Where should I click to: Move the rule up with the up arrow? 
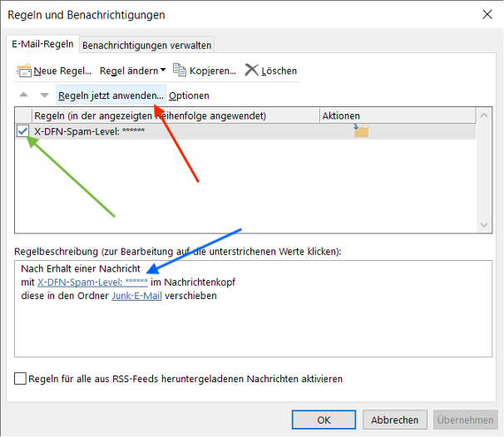click(x=24, y=96)
